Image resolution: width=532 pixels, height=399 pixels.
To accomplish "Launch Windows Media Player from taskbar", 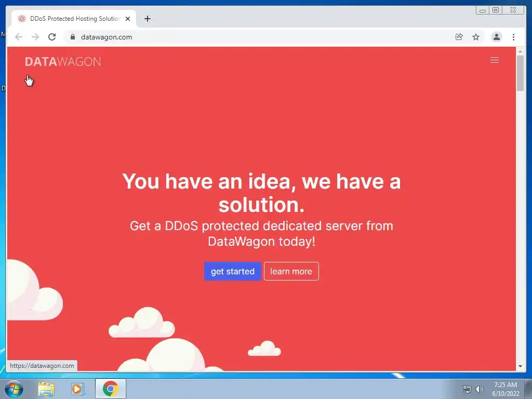I will pyautogui.click(x=77, y=389).
